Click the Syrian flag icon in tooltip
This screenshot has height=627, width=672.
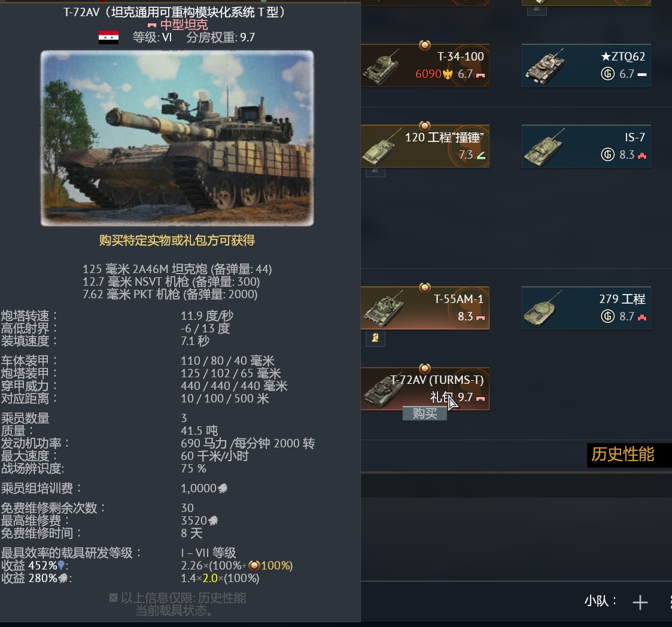point(108,38)
